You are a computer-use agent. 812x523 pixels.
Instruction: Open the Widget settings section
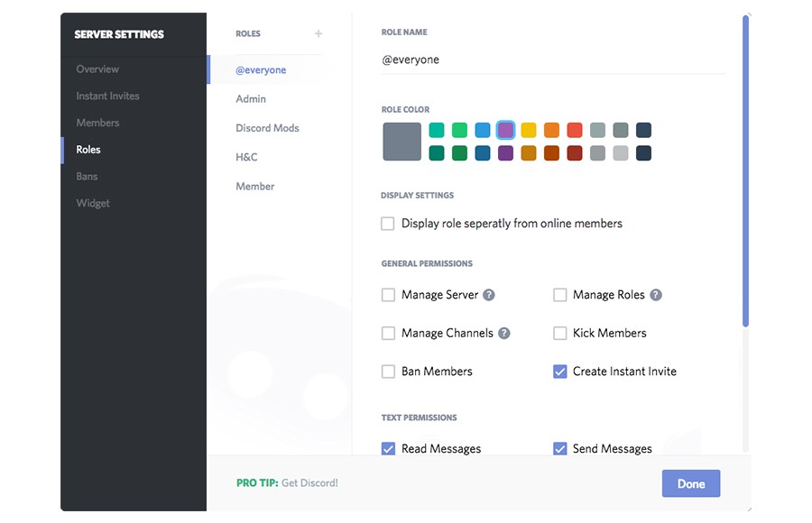(x=93, y=204)
